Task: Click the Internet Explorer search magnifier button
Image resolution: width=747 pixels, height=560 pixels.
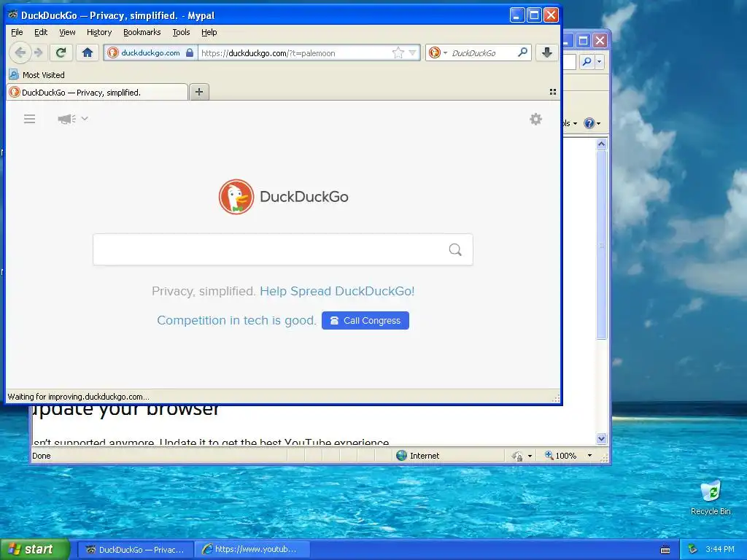Action: 587,61
